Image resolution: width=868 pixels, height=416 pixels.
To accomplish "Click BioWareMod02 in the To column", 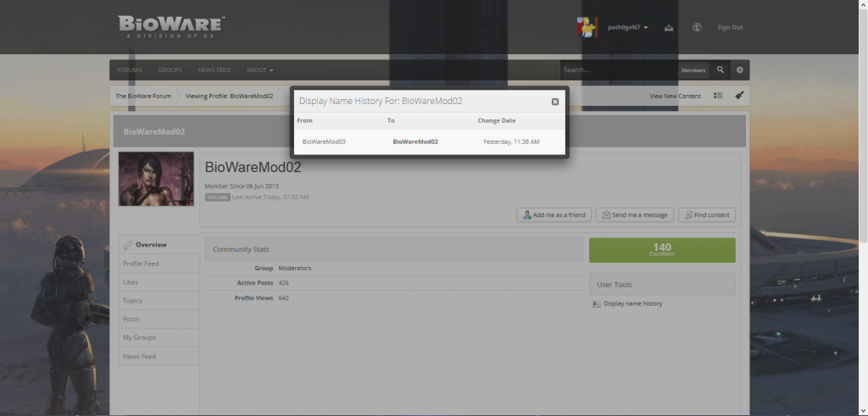I will [415, 142].
